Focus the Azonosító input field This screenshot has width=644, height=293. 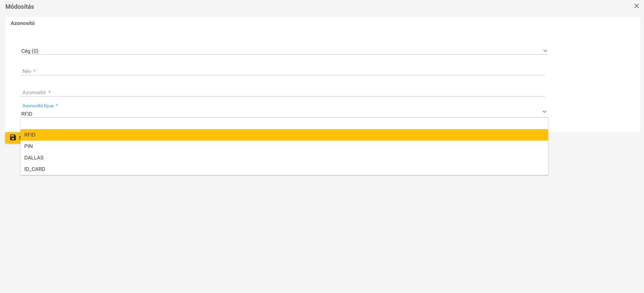283,92
